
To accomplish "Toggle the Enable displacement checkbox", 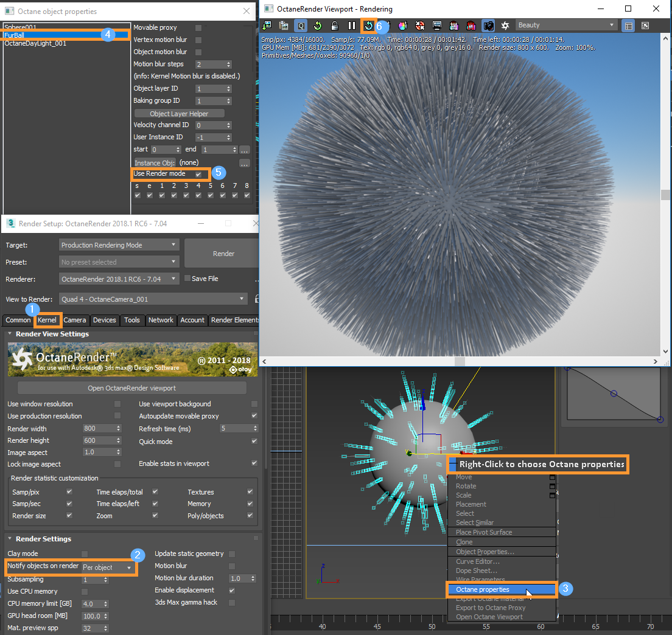I will 232,591.
